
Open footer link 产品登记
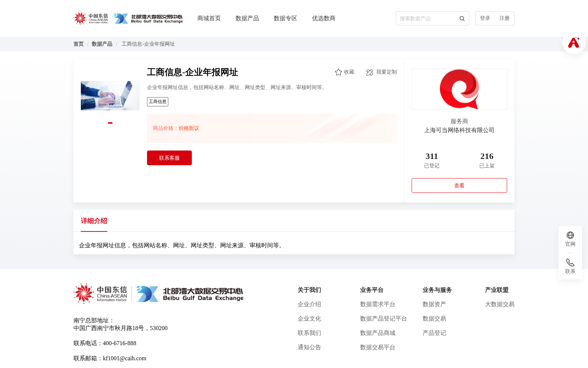pos(434,333)
